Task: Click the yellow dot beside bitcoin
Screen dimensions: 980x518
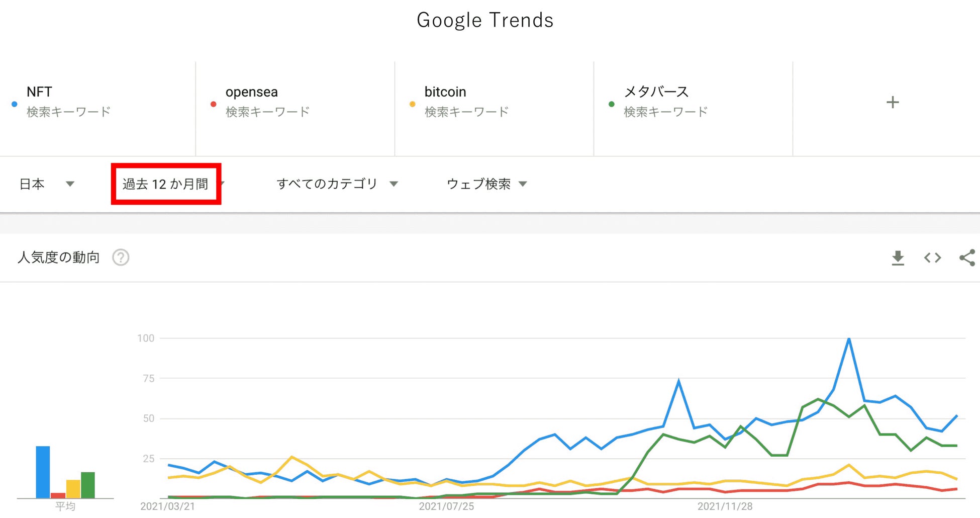Action: [x=413, y=104]
